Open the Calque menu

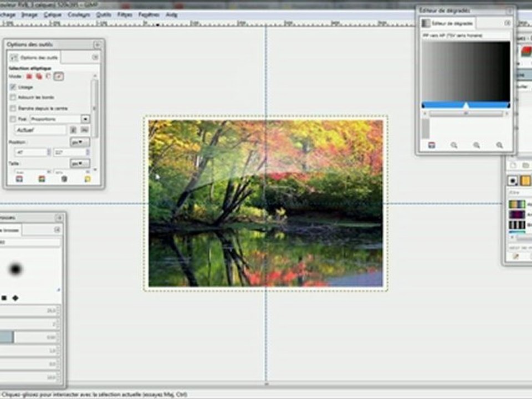tap(53, 14)
